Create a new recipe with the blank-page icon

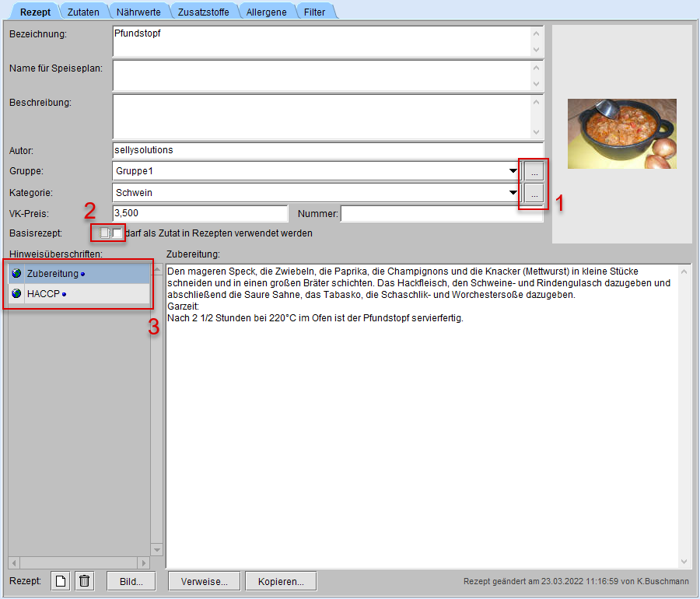[60, 581]
